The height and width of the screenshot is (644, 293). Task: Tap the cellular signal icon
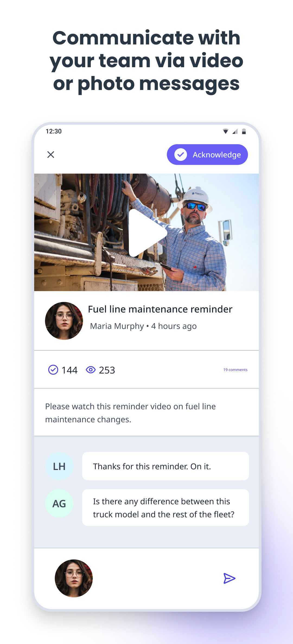coord(235,131)
